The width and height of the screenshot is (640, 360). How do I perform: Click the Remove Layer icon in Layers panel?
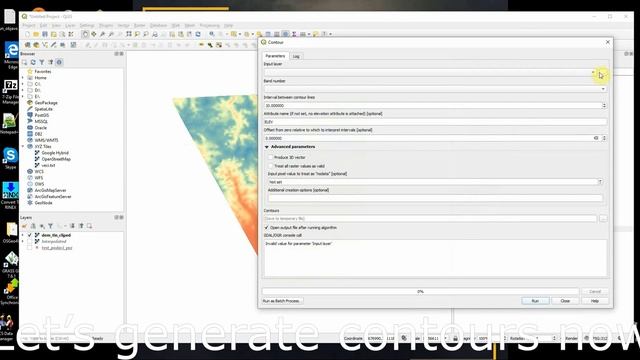click(89, 226)
